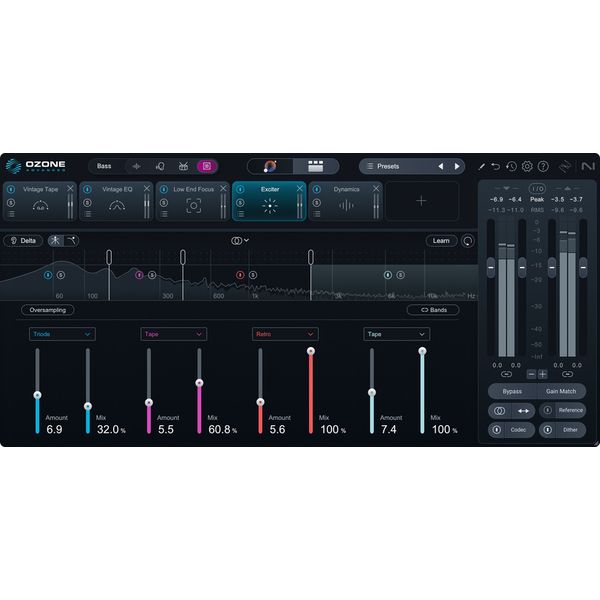Select the Vintage EQ module
The width and height of the screenshot is (600, 600).
click(116, 201)
